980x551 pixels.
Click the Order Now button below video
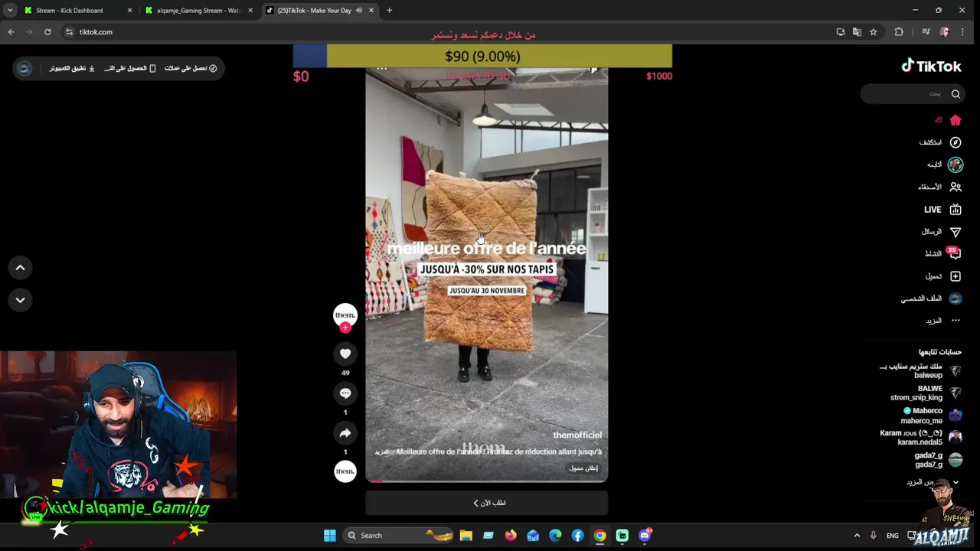click(x=487, y=503)
